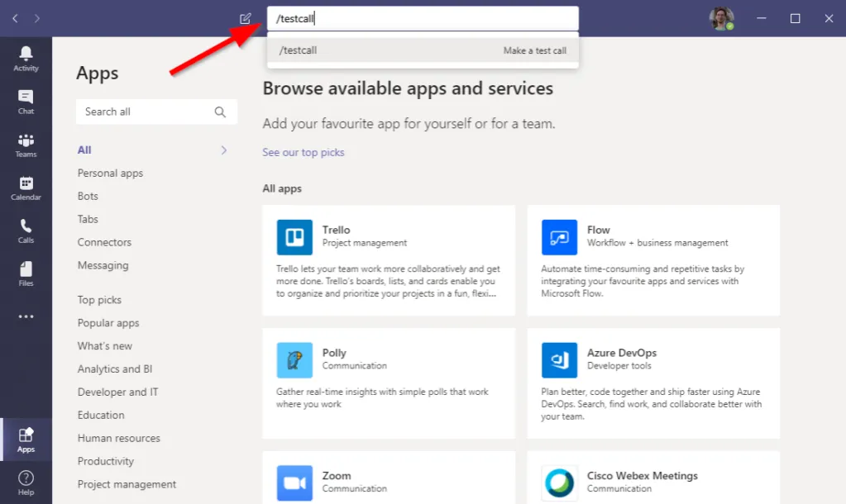
Task: Click the 'Make a test call' hint
Action: point(535,50)
